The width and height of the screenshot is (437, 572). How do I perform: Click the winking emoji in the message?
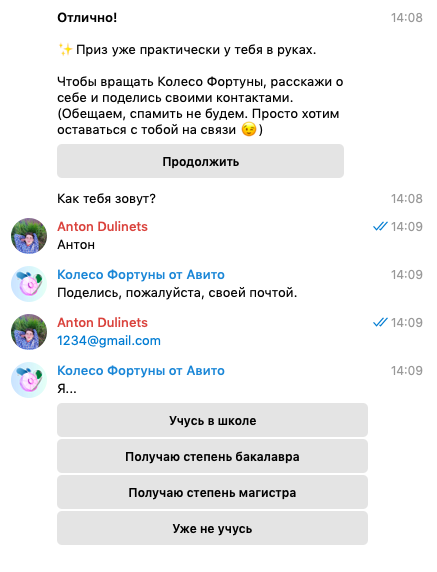coord(249,129)
